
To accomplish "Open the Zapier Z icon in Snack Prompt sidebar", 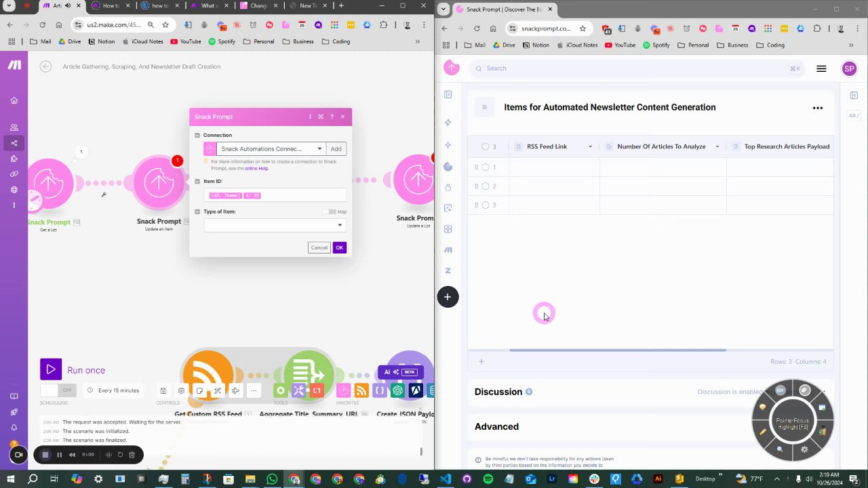I will [x=448, y=270].
